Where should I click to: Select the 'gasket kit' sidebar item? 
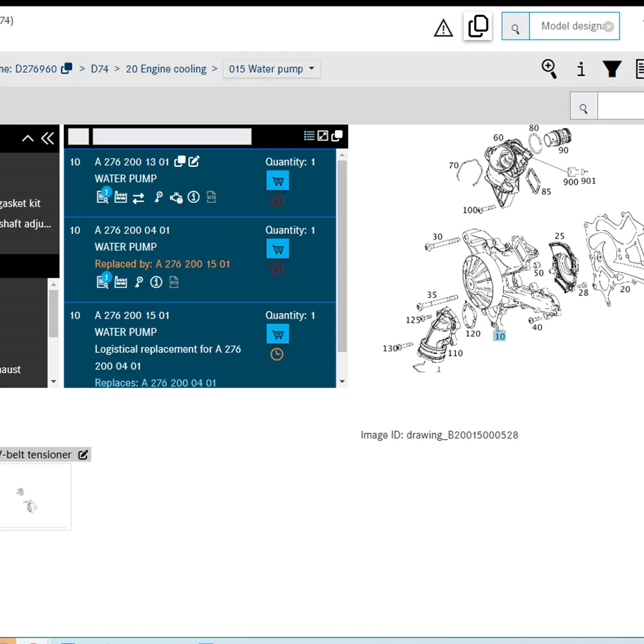pyautogui.click(x=20, y=204)
